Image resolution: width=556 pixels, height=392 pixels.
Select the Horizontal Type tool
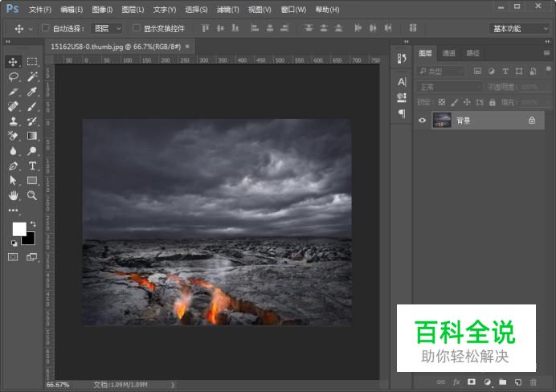[x=32, y=165]
